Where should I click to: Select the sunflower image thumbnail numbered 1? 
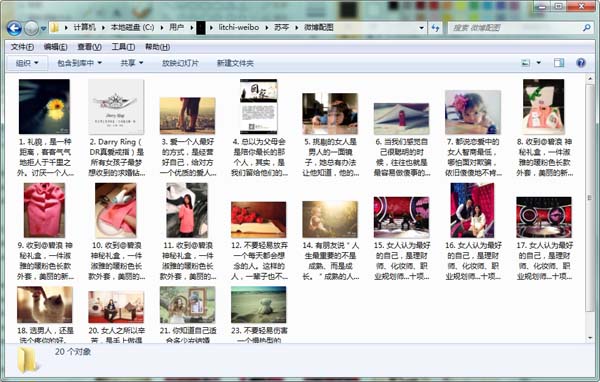[44, 106]
